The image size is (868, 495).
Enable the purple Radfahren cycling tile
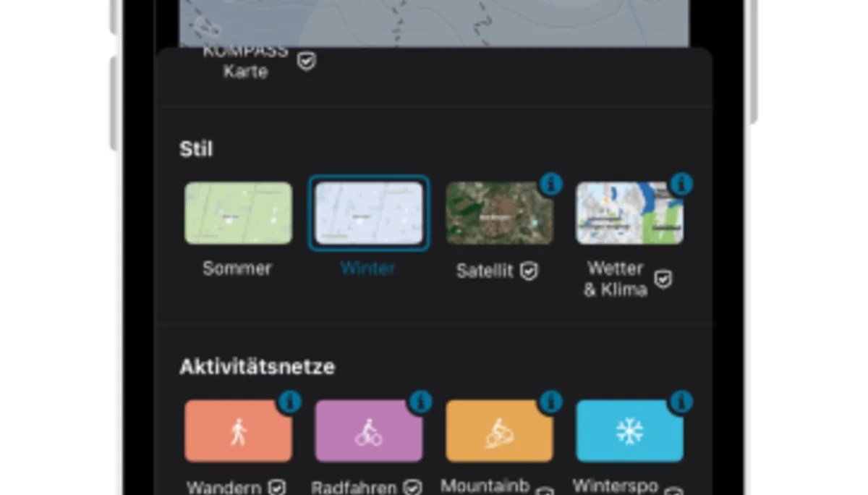(x=369, y=431)
